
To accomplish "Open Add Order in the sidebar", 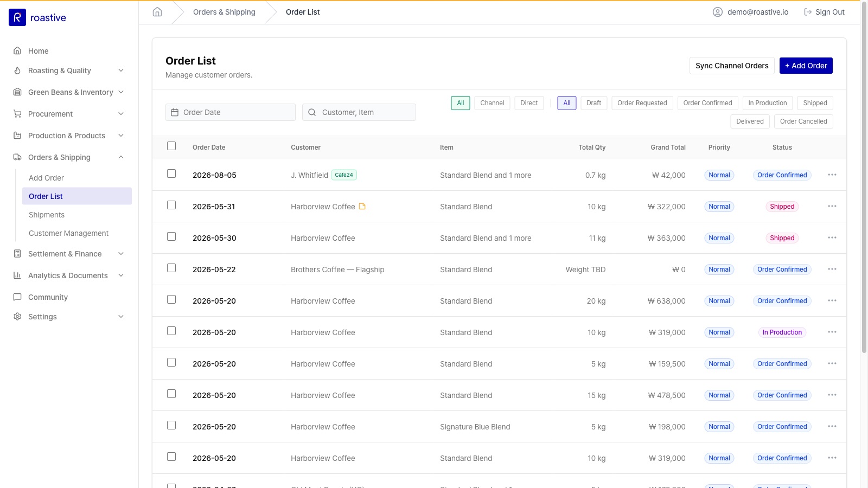I will tap(77, 178).
